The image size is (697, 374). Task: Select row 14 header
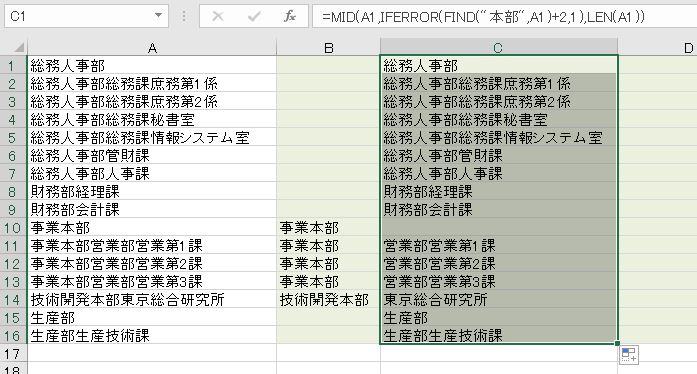13,300
